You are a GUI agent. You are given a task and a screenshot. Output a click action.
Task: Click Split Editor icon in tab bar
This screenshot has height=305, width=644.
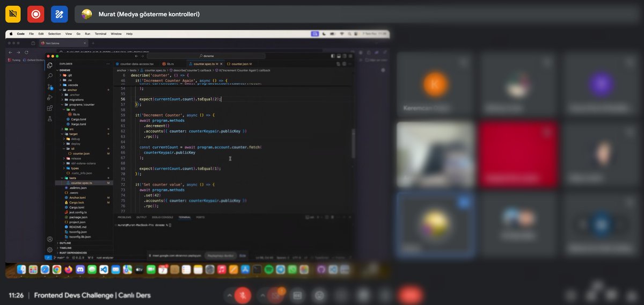click(344, 63)
